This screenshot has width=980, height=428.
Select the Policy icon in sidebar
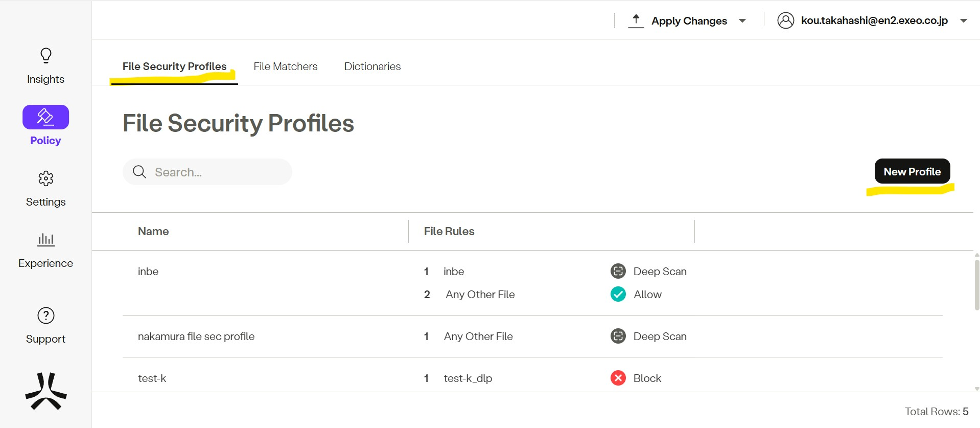(45, 117)
